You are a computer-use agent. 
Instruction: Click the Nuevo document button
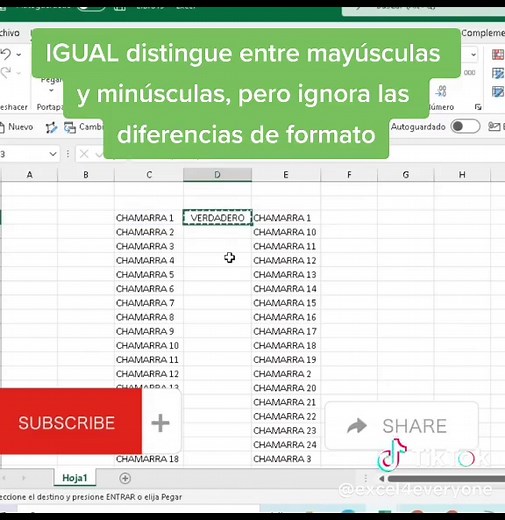coord(17,127)
